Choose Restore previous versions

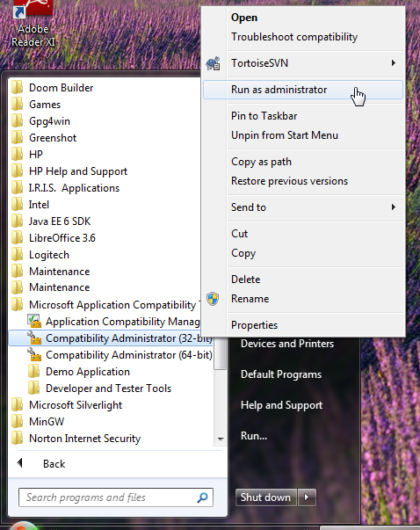[x=290, y=181]
